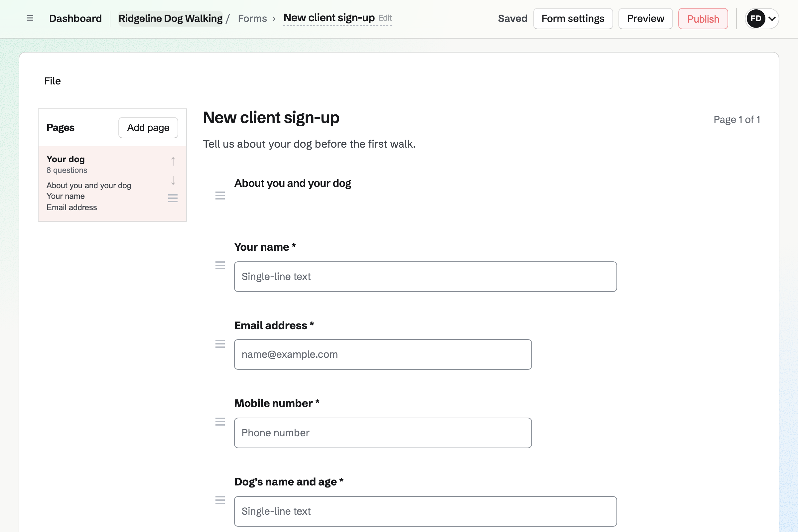This screenshot has width=798, height=532.
Task: Click drag handle beside Dog's name and age
Action: pyautogui.click(x=220, y=500)
